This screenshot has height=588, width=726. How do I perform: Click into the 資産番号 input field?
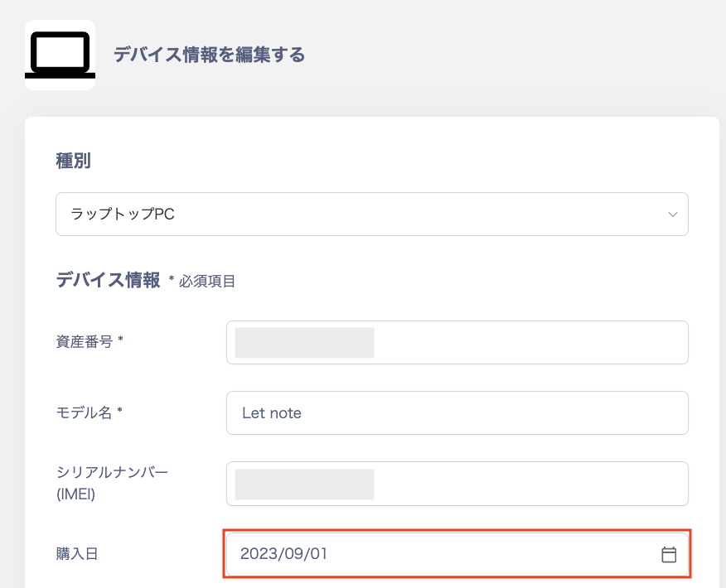point(530,342)
